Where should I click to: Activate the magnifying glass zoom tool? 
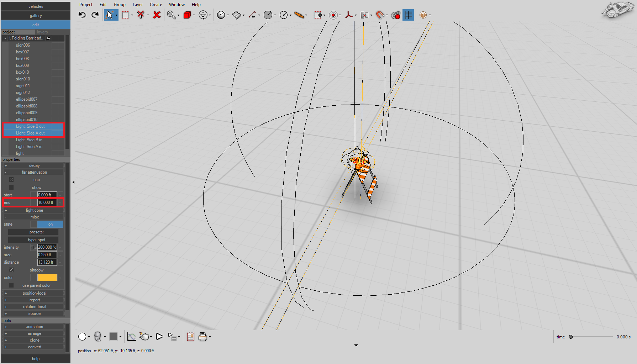click(x=171, y=15)
